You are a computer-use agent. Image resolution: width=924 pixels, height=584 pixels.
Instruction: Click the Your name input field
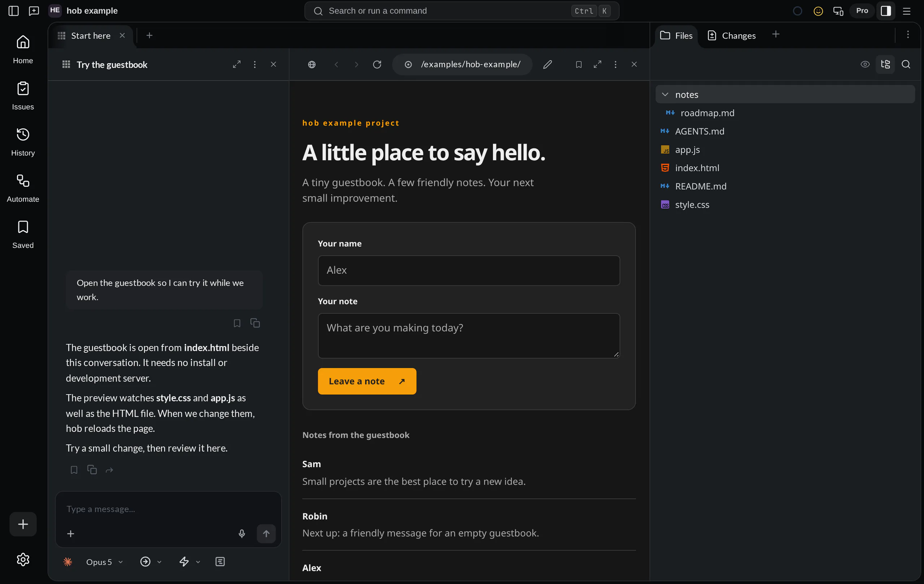click(469, 270)
